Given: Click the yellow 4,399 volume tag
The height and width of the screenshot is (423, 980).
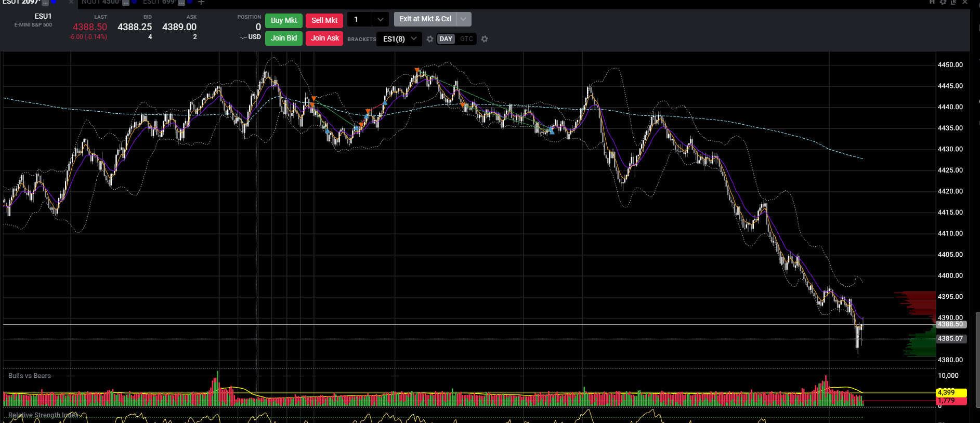Looking at the screenshot, I should (951, 393).
